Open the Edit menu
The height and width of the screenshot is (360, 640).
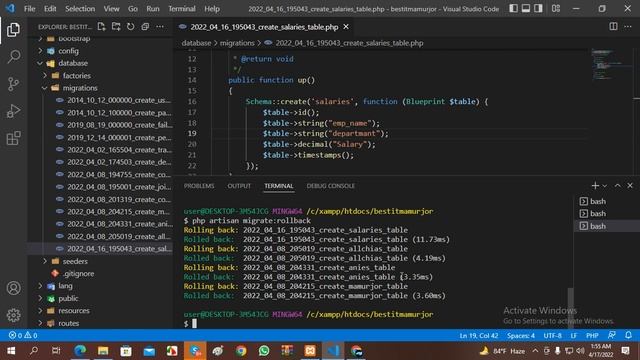pos(50,9)
